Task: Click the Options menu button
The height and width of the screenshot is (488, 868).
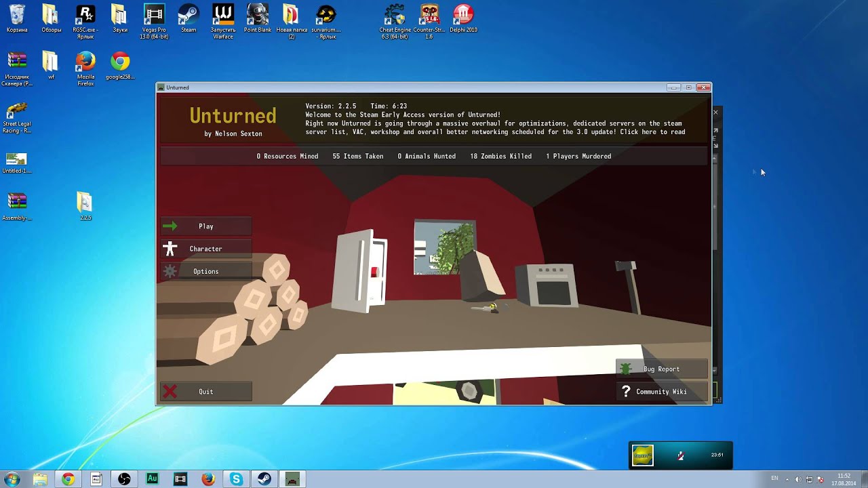Action: [206, 271]
